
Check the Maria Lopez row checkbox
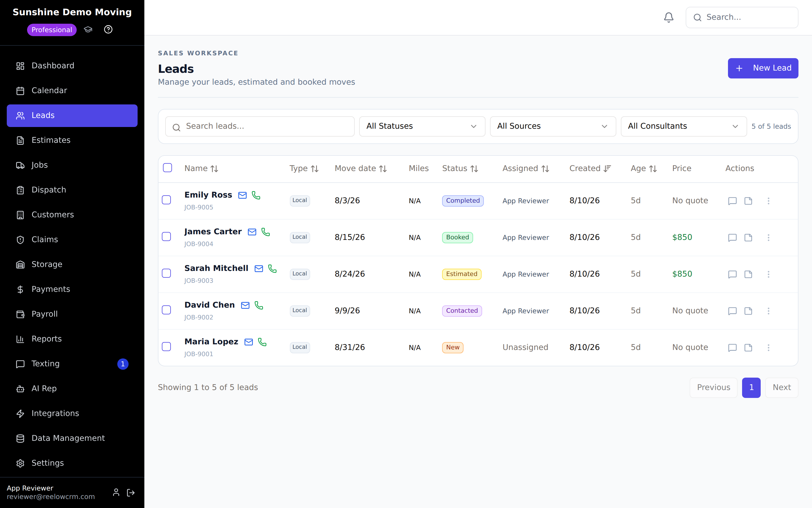coord(166,346)
